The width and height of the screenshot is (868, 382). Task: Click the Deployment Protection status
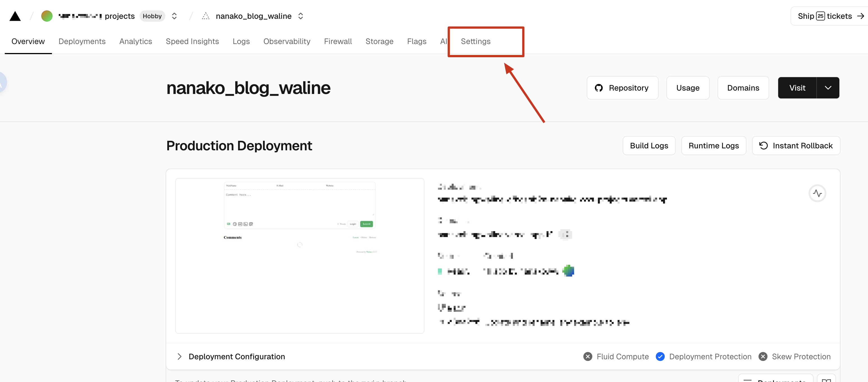point(703,356)
